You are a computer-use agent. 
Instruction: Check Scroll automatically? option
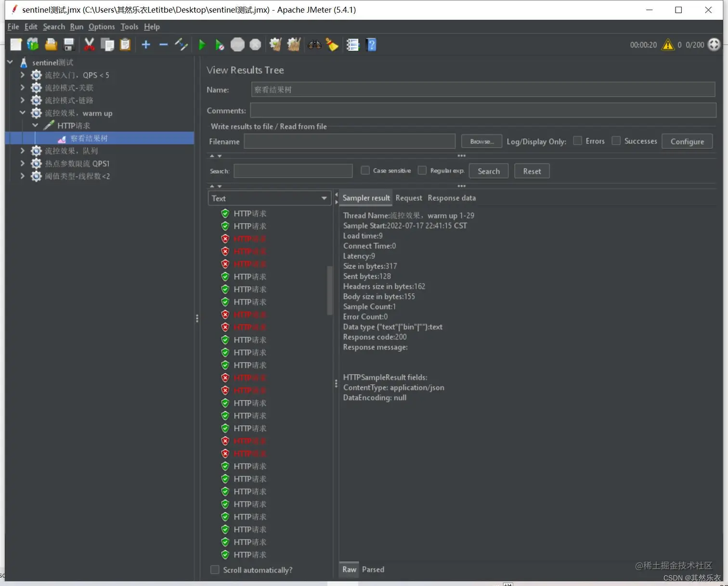point(215,570)
